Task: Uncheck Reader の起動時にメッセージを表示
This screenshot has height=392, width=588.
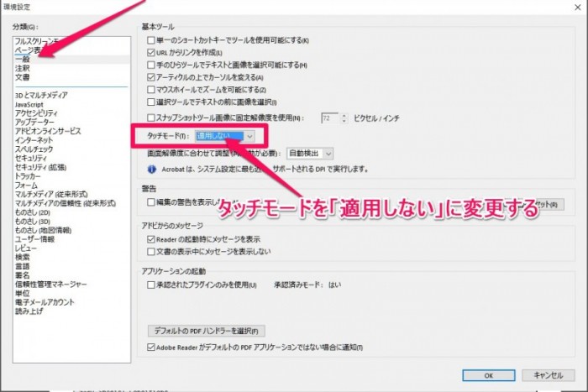Action: coord(151,239)
